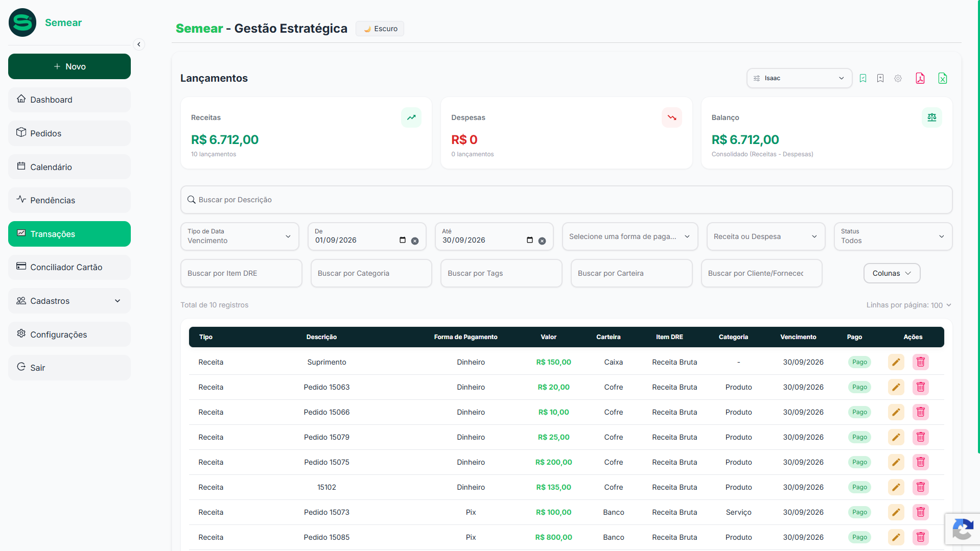This screenshot has width=980, height=551.
Task: Delete the Suprimento row
Action: click(920, 362)
